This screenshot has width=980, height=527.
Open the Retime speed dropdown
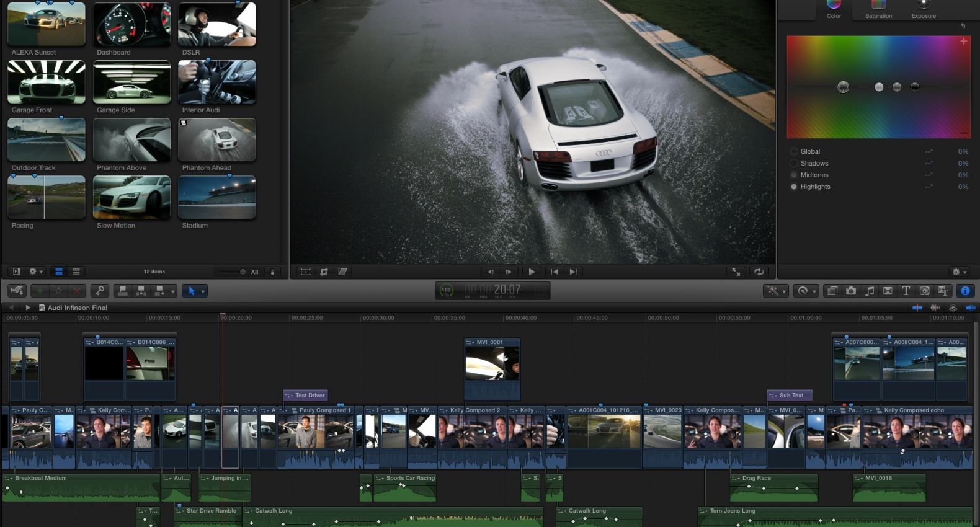click(x=806, y=291)
